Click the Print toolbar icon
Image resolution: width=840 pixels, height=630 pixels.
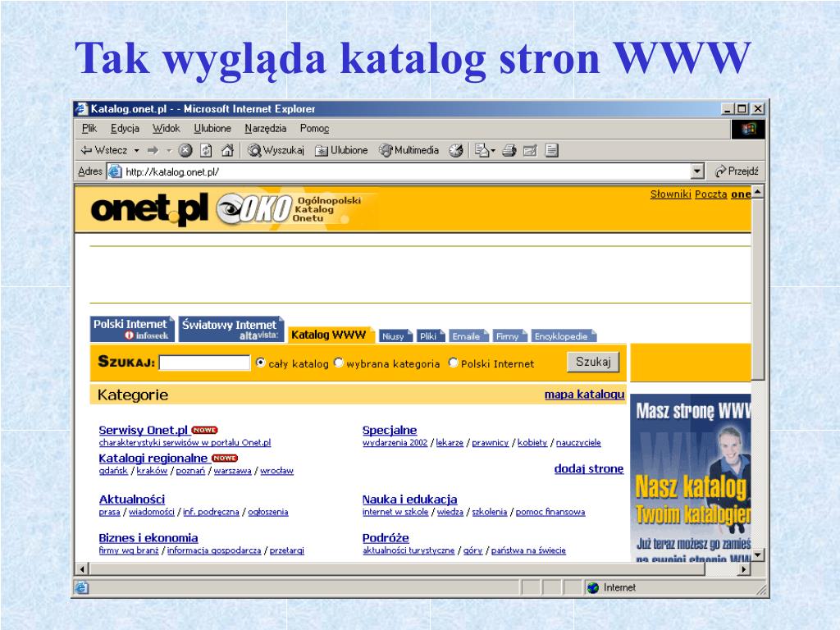[x=509, y=151]
